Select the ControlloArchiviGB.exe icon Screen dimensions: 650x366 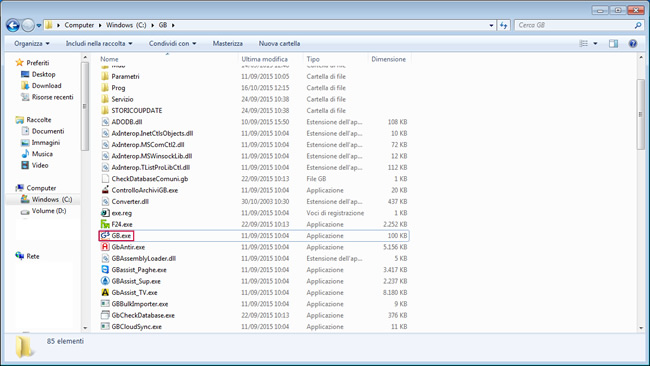pyautogui.click(x=105, y=190)
